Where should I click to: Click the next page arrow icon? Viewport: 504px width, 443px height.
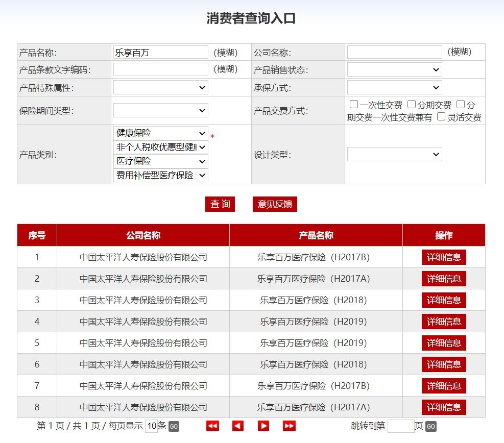click(263, 426)
